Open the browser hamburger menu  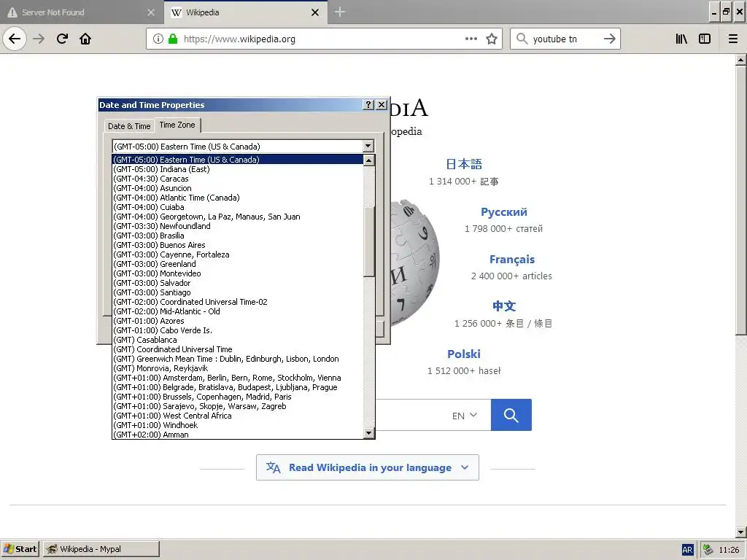(x=733, y=39)
